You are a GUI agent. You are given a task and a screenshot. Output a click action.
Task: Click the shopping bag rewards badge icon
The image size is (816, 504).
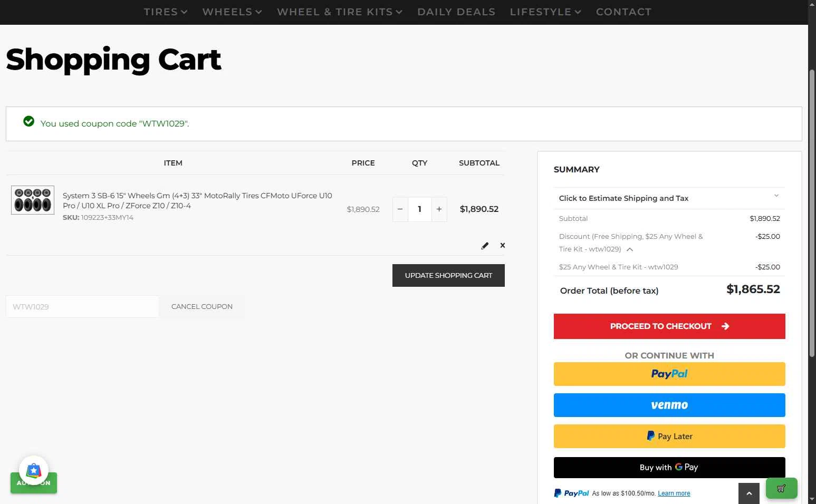[34, 470]
